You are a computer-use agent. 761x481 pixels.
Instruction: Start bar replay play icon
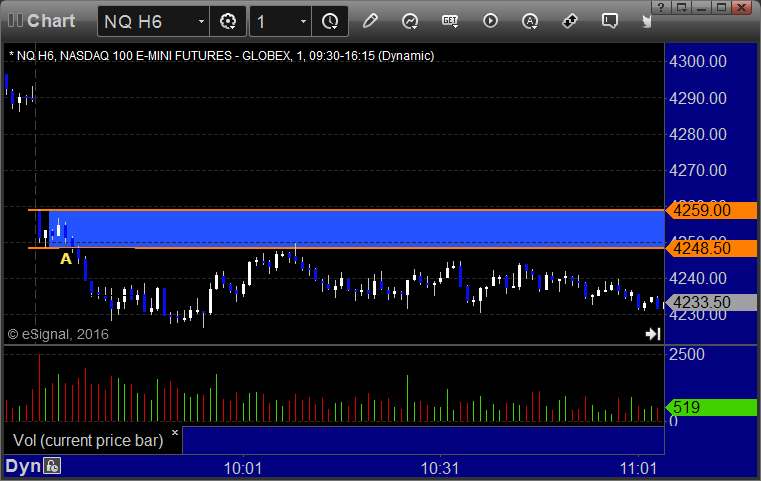(490, 21)
